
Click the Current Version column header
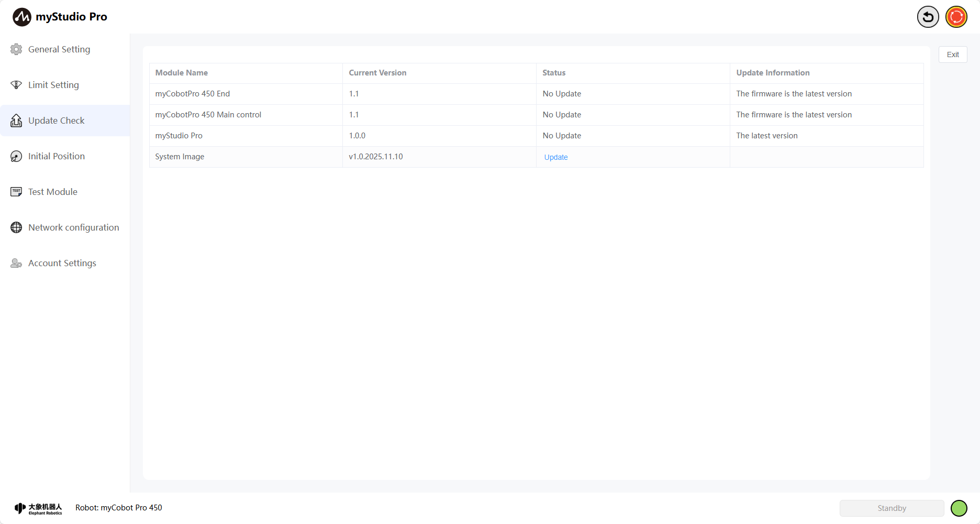coord(377,73)
